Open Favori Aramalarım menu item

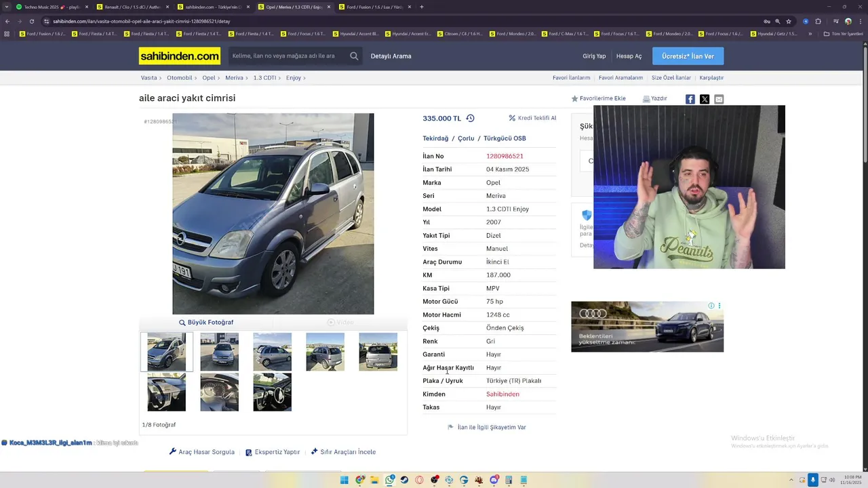620,78
